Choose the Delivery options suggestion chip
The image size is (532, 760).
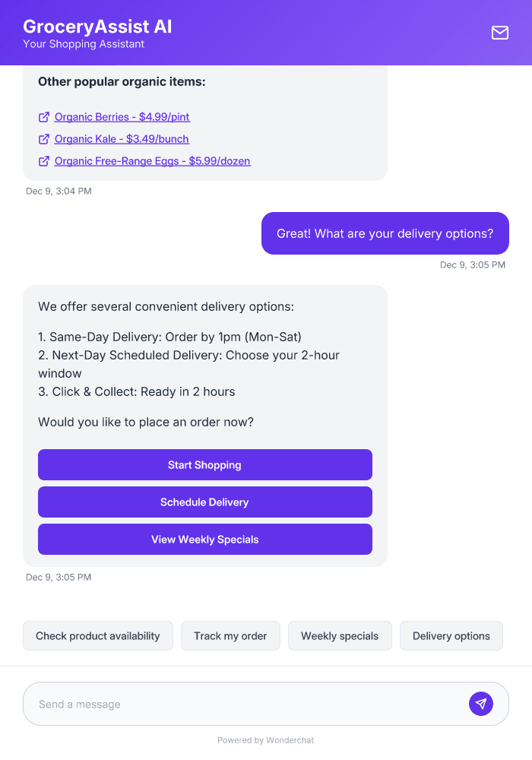click(451, 635)
